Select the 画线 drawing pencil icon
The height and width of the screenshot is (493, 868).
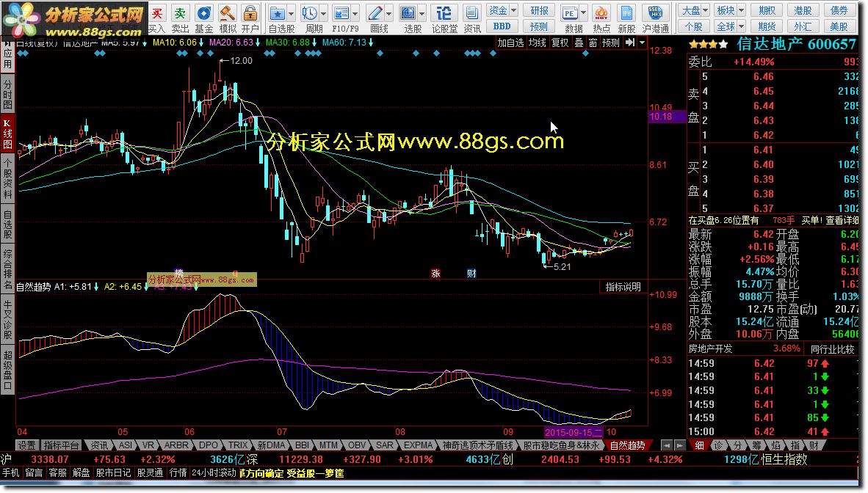pyautogui.click(x=375, y=13)
